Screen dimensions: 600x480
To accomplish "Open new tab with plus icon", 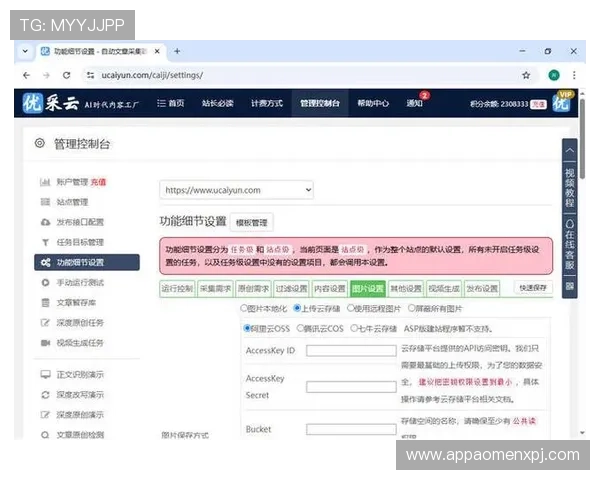I will coord(177,51).
